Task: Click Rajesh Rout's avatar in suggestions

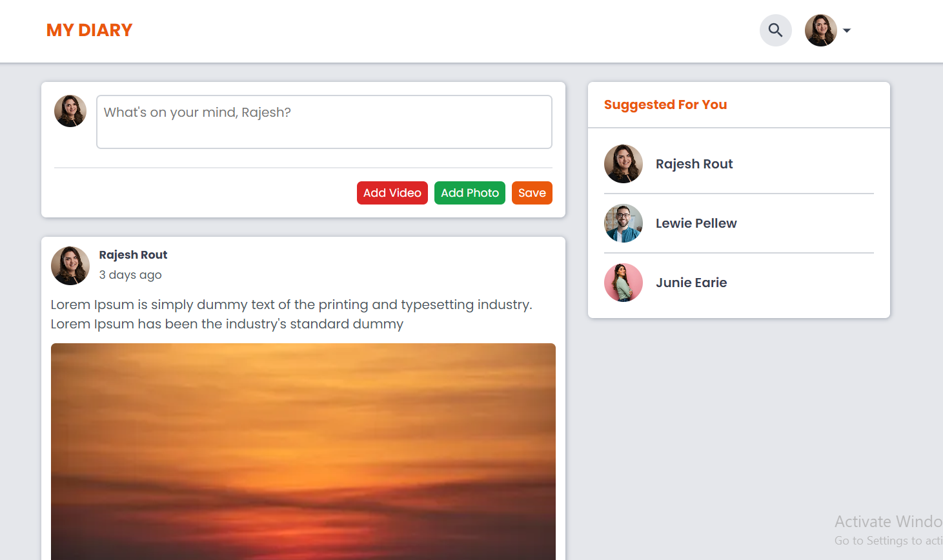Action: 623,164
